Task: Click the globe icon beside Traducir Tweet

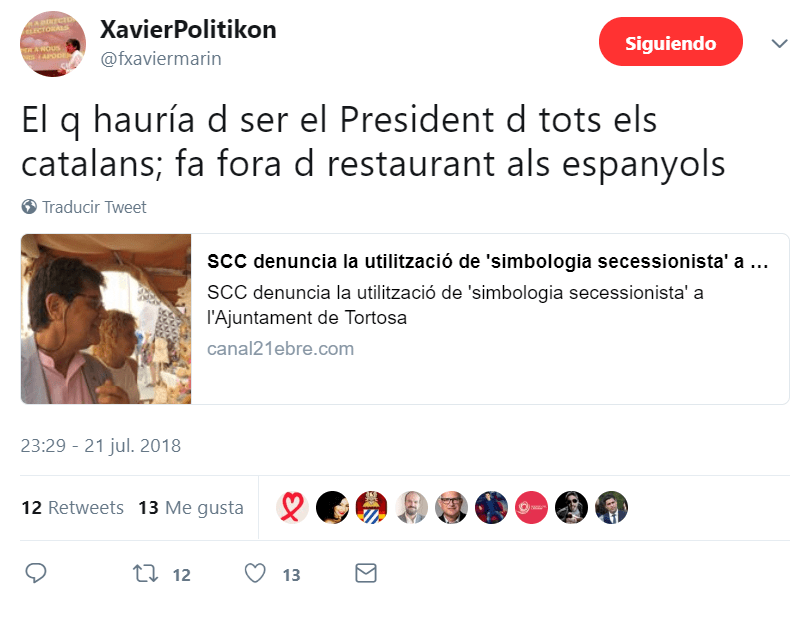Action: click(x=29, y=207)
